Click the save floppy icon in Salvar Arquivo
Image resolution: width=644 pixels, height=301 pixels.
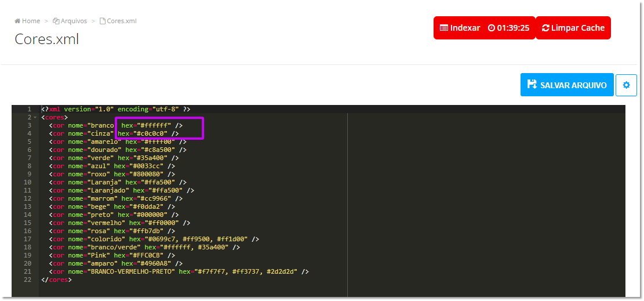coord(532,84)
